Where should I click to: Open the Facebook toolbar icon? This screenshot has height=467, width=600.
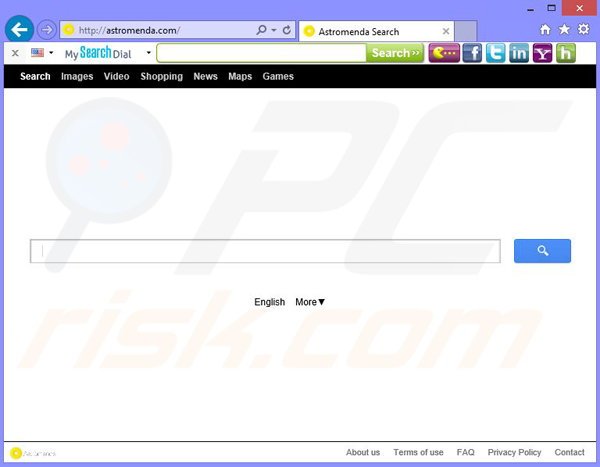pos(472,53)
